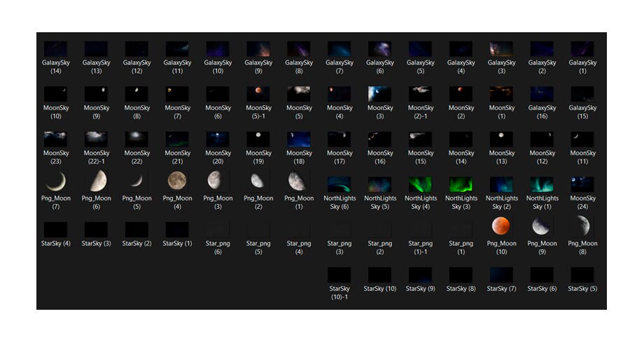Select StarSky (3) file
644x342 pixels.
(96, 230)
